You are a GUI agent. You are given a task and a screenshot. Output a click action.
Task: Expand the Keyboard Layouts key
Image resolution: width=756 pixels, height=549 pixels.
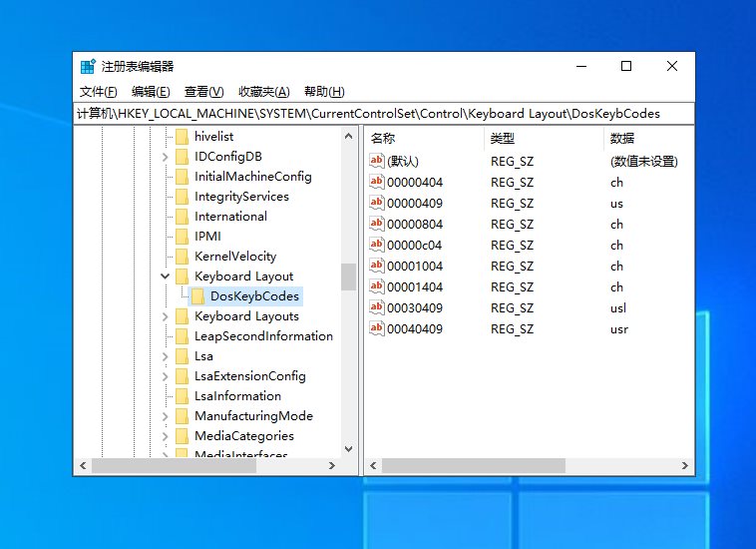coord(165,316)
